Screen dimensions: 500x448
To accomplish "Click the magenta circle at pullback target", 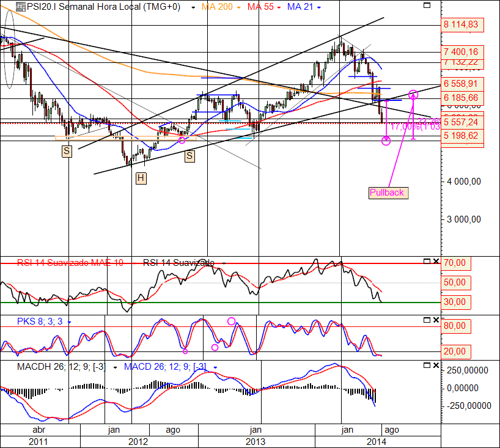I will coord(413,94).
